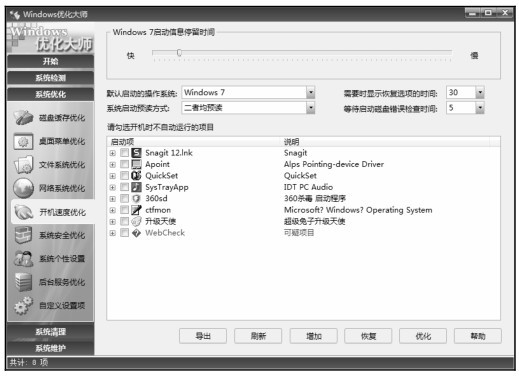
Task: Click the 导出 button
Action: [x=203, y=336]
